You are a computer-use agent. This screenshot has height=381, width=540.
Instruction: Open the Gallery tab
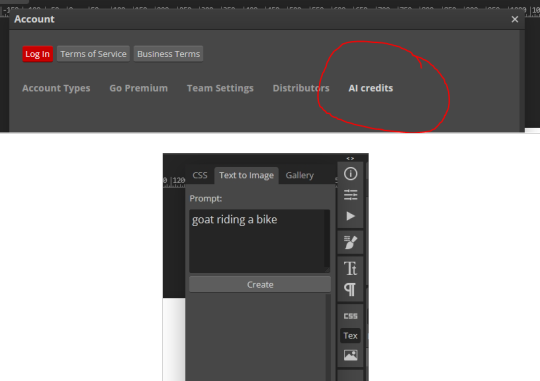click(x=299, y=175)
